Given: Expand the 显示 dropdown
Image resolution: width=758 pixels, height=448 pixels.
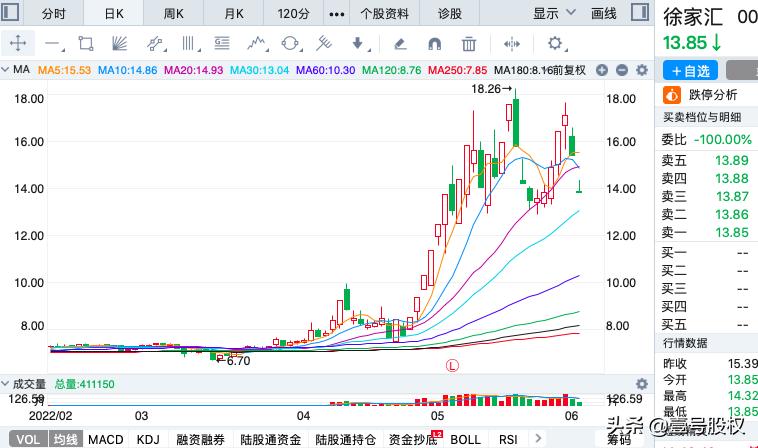Looking at the screenshot, I should 554,13.
